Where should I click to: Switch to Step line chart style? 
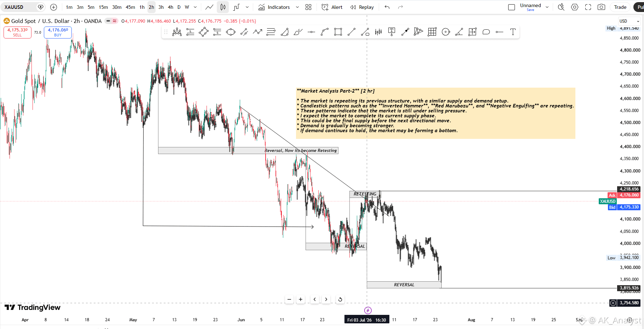(236, 7)
